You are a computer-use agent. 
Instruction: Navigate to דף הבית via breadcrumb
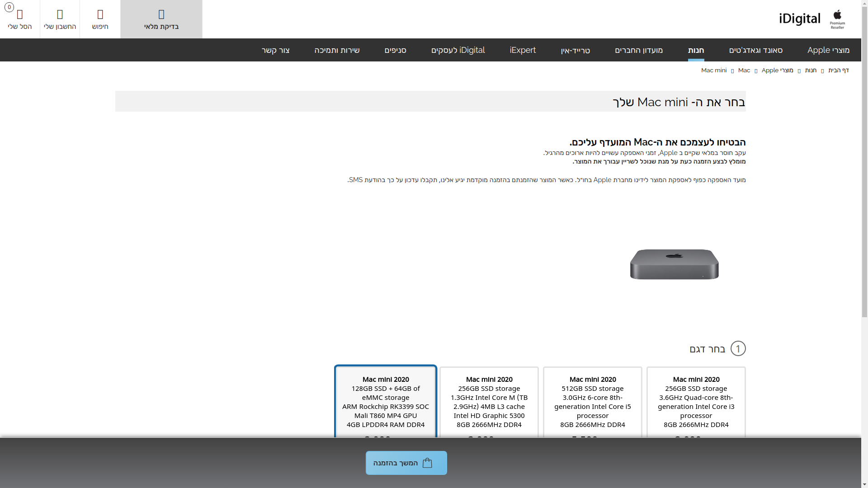pos(839,70)
